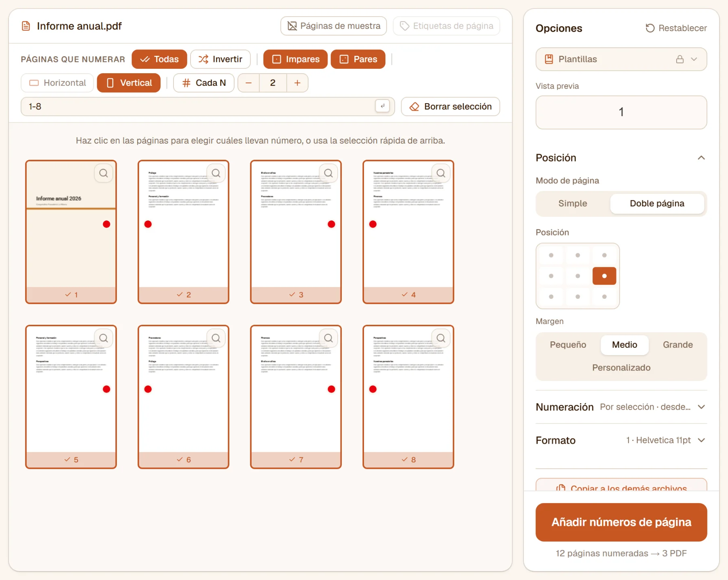
Task: Apply the page range with the enter icon
Action: point(383,106)
